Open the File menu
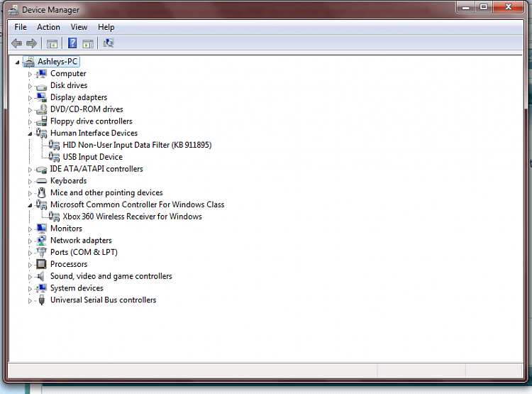The width and height of the screenshot is (532, 394). click(x=21, y=27)
